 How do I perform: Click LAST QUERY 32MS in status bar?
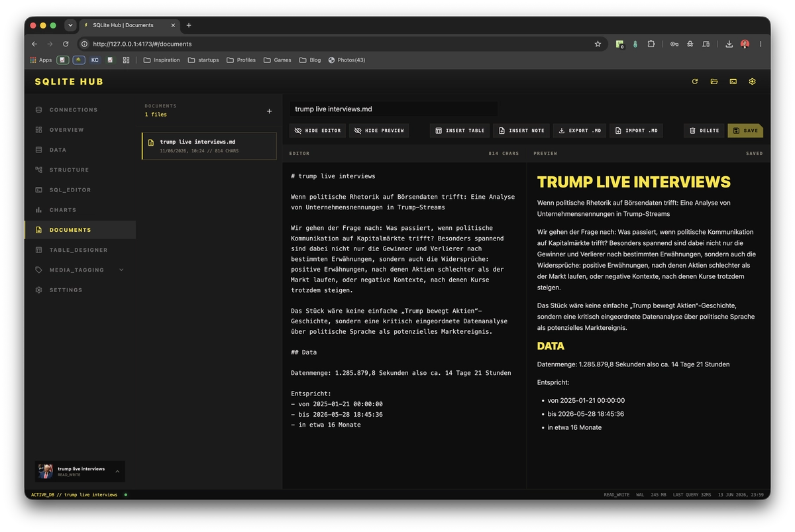coord(692,495)
